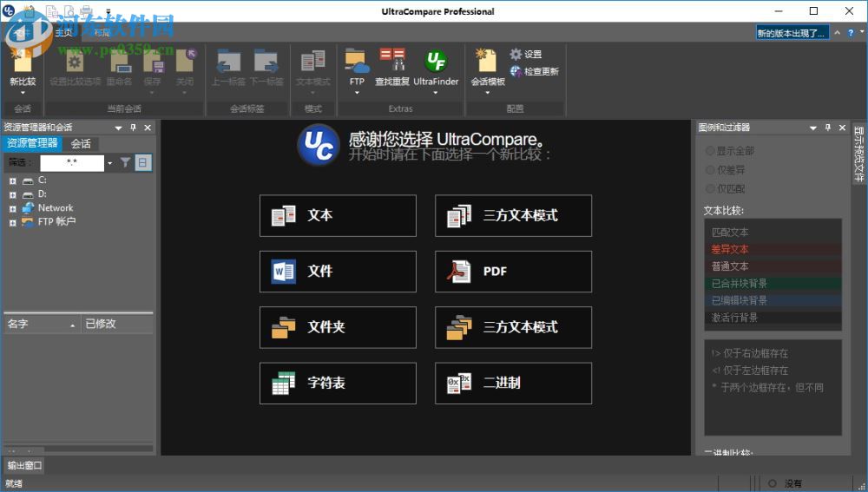868x492 pixels.
Task: Select the 资源管理器 tab
Action: [32, 143]
